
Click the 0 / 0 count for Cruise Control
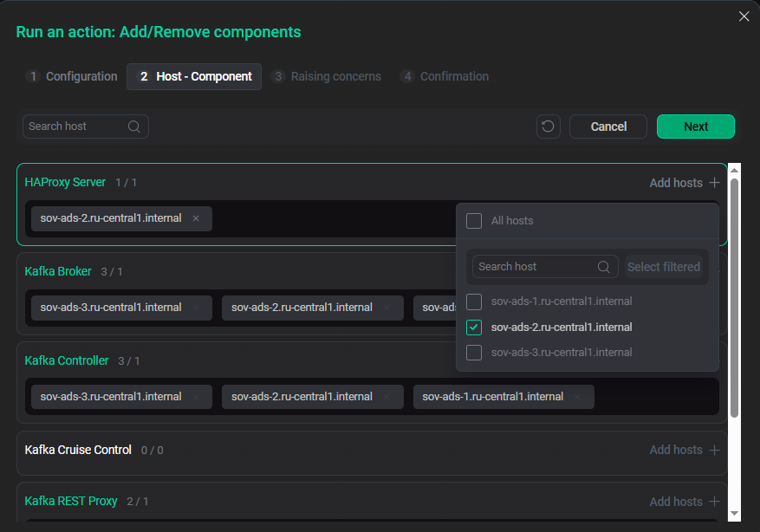pos(153,451)
